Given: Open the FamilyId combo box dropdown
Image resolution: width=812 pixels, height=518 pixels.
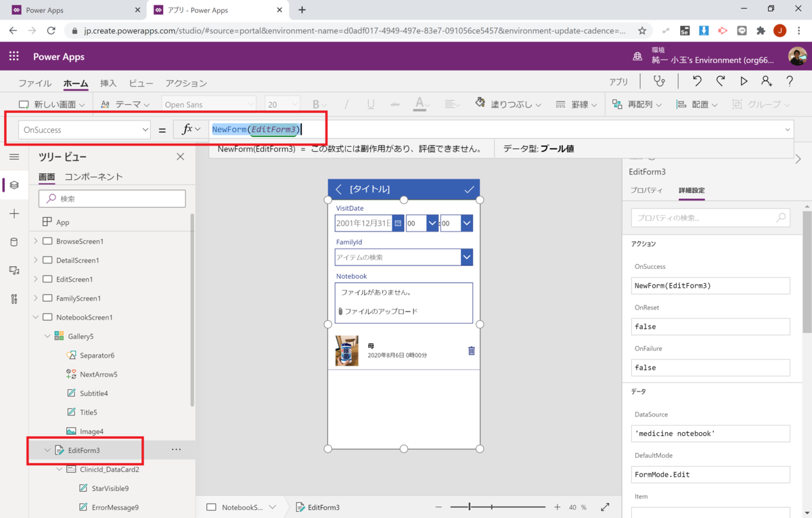Looking at the screenshot, I should coord(467,257).
